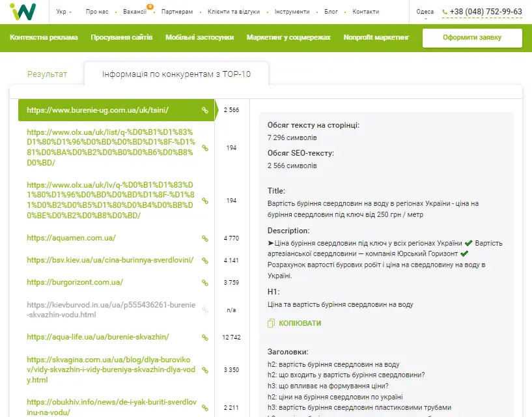Click the Оформити заявку button

pyautogui.click(x=472, y=38)
